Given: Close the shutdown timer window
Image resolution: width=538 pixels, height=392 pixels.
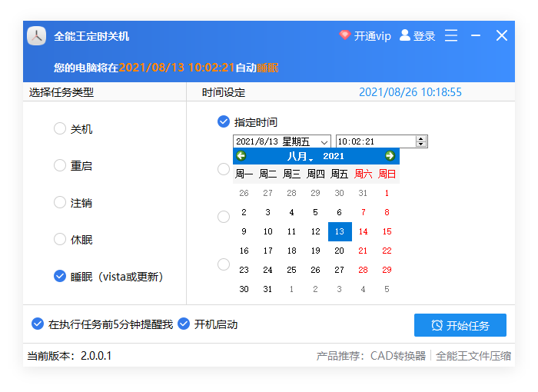Looking at the screenshot, I should pyautogui.click(x=502, y=35).
